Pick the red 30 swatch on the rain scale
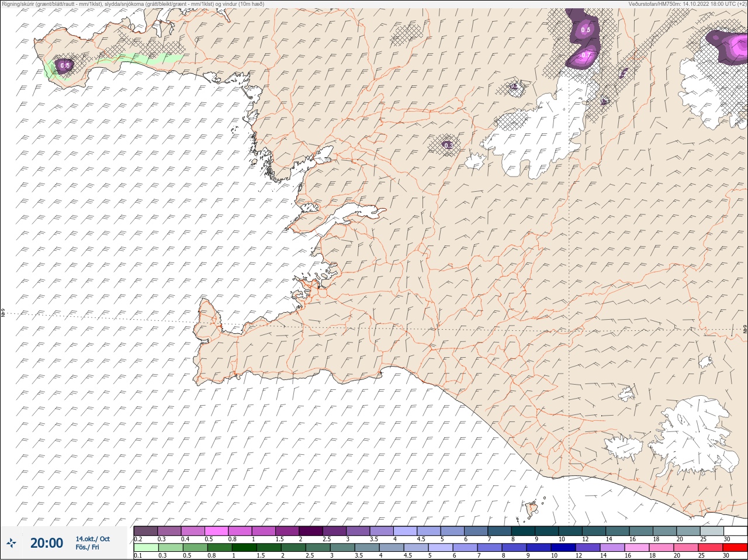Image resolution: width=748 pixels, height=560 pixels. pyautogui.click(x=735, y=548)
